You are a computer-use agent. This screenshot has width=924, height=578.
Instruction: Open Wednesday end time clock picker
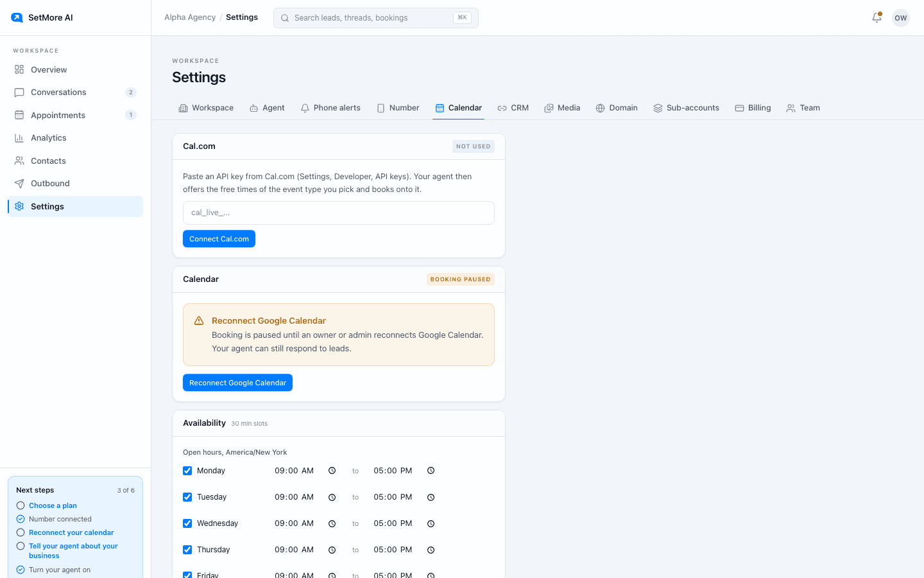click(431, 523)
